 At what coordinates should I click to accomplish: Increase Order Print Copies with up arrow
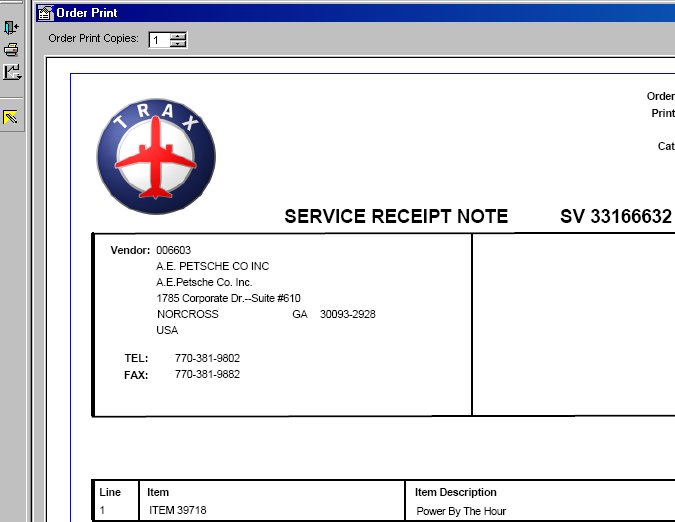pos(178,36)
